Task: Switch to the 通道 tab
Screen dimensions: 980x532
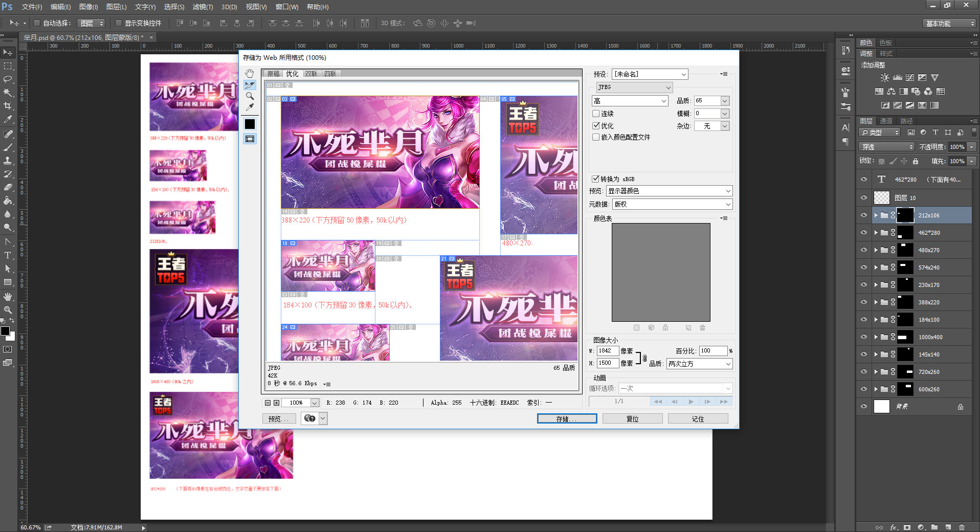Action: pyautogui.click(x=886, y=121)
